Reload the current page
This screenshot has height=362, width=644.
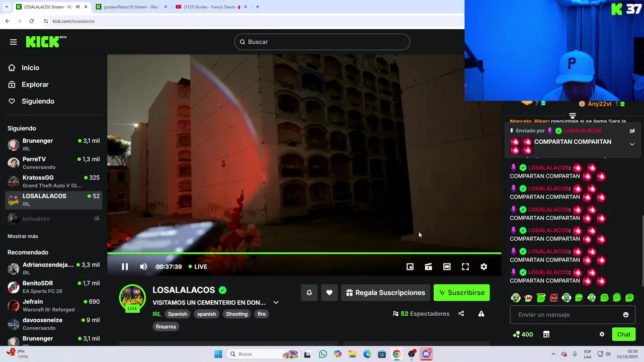click(x=31, y=21)
